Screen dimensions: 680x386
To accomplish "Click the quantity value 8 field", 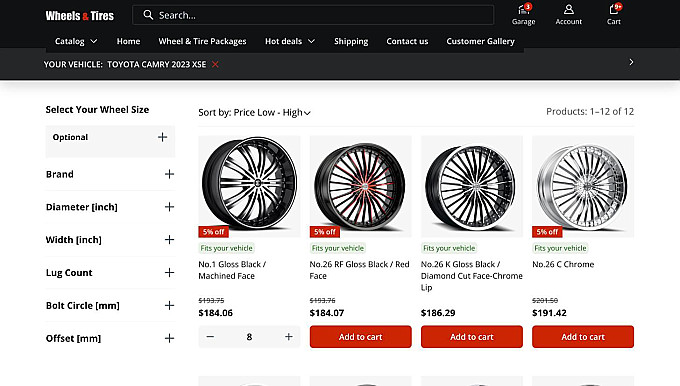I will pyautogui.click(x=249, y=337).
